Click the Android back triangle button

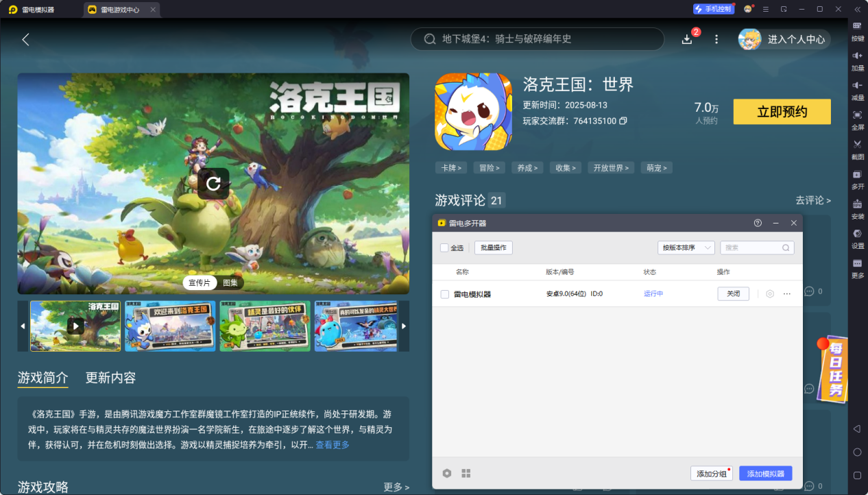point(857,428)
